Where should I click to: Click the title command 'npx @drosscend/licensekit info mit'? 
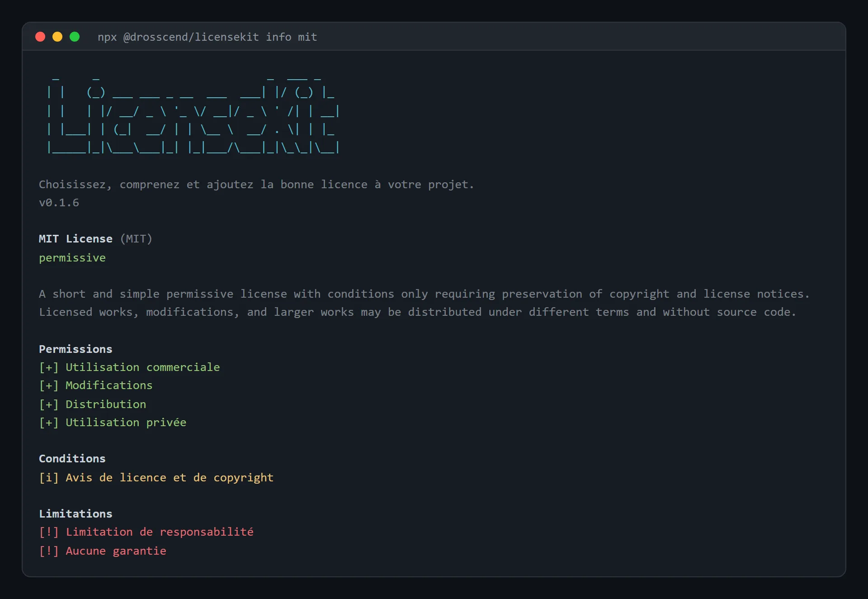click(x=207, y=37)
